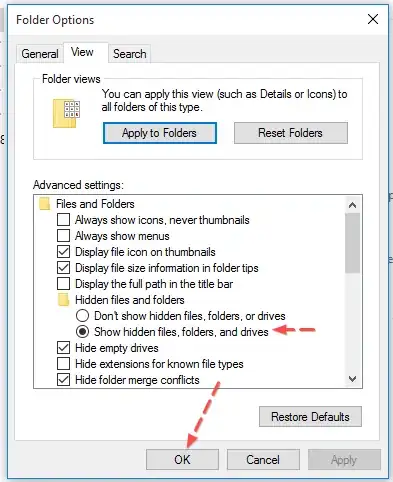Select Don't show hidden files, folders, or drives

tap(82, 316)
